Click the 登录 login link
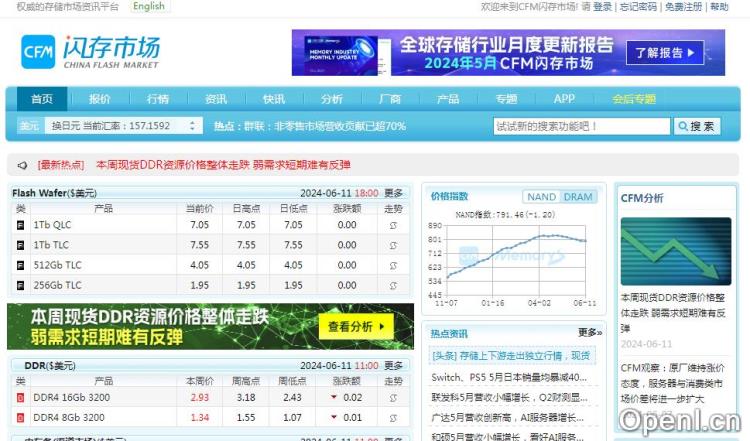This screenshot has height=441, width=750. point(603,7)
